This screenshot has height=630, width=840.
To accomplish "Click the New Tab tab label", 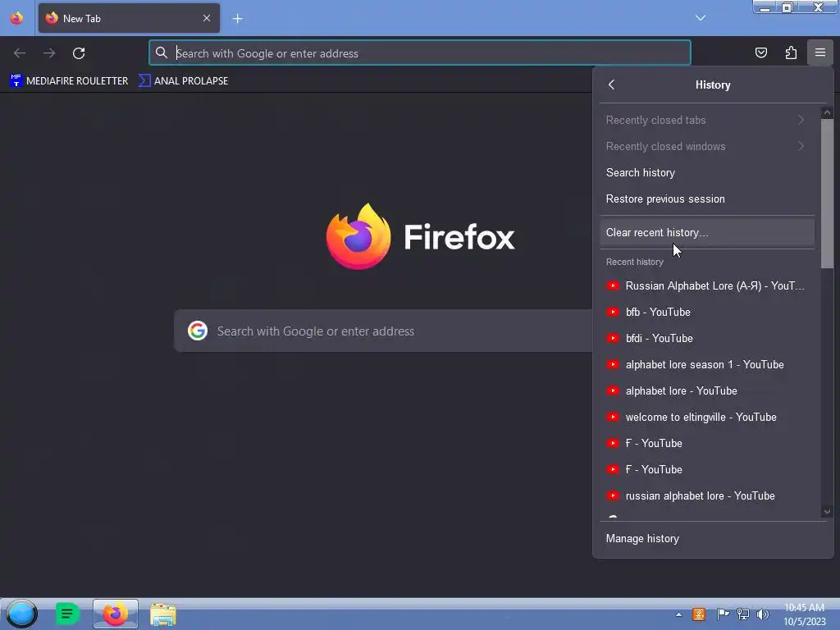I will [82, 19].
